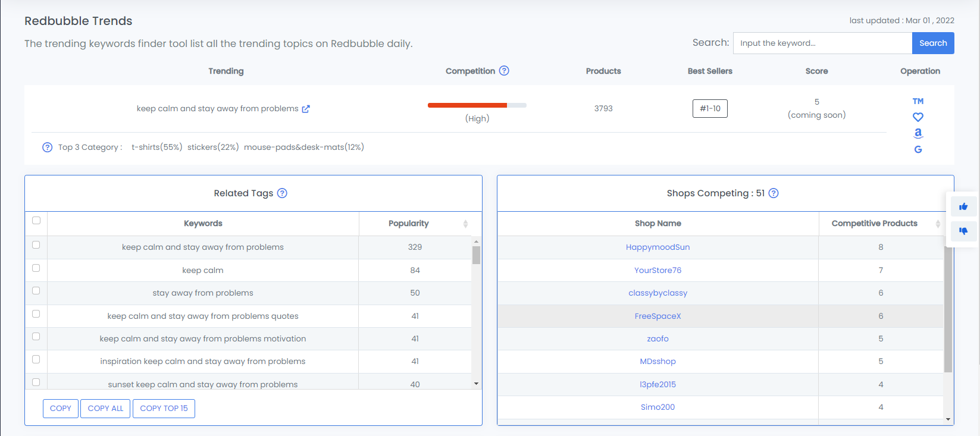Sort Related Tags by Popularity arrows
980x436 pixels.
[x=465, y=224]
